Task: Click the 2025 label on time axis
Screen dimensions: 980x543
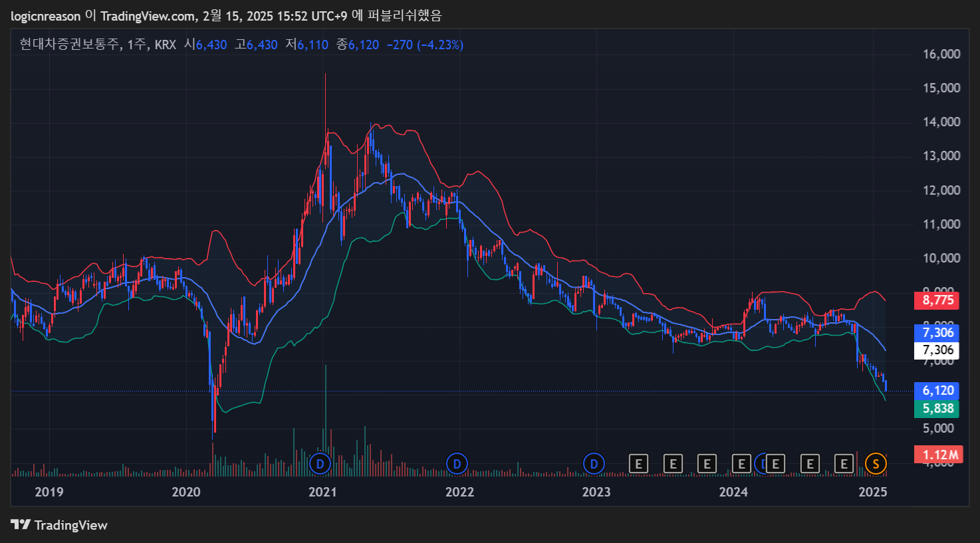Action: [873, 492]
